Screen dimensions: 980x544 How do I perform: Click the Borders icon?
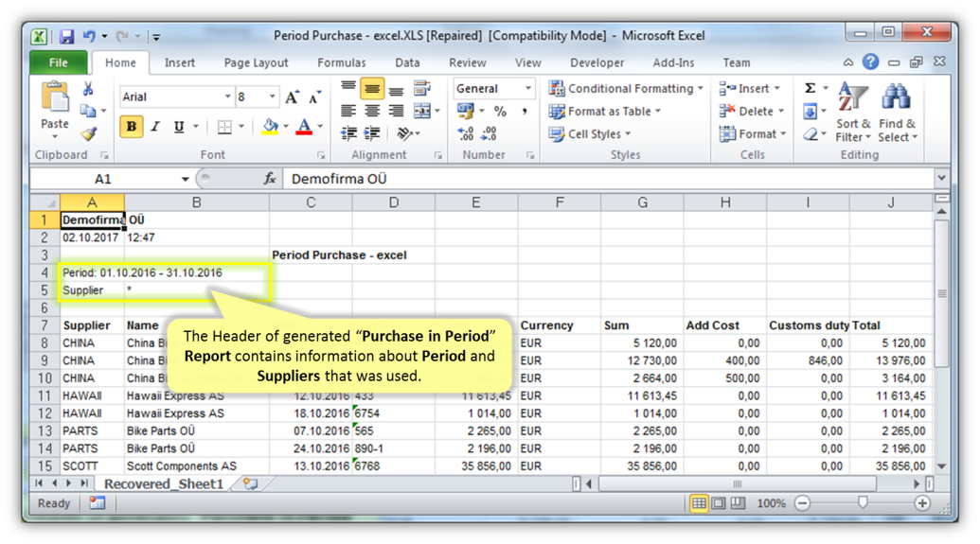224,127
